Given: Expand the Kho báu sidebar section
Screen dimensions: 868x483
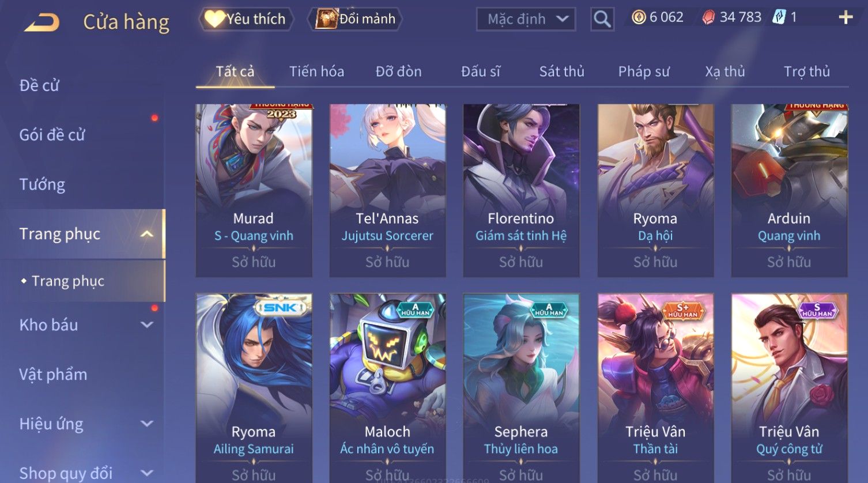Looking at the screenshot, I should click(147, 325).
